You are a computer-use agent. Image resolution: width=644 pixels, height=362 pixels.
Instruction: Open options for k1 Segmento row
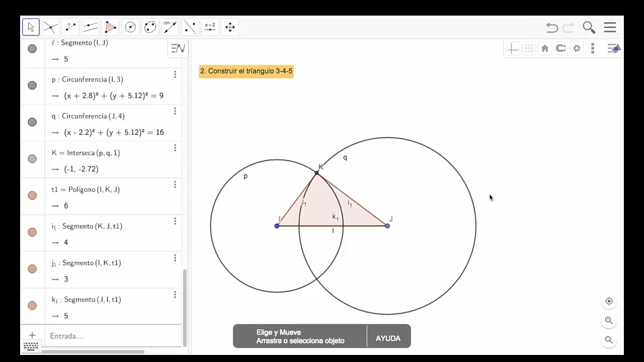click(x=175, y=295)
